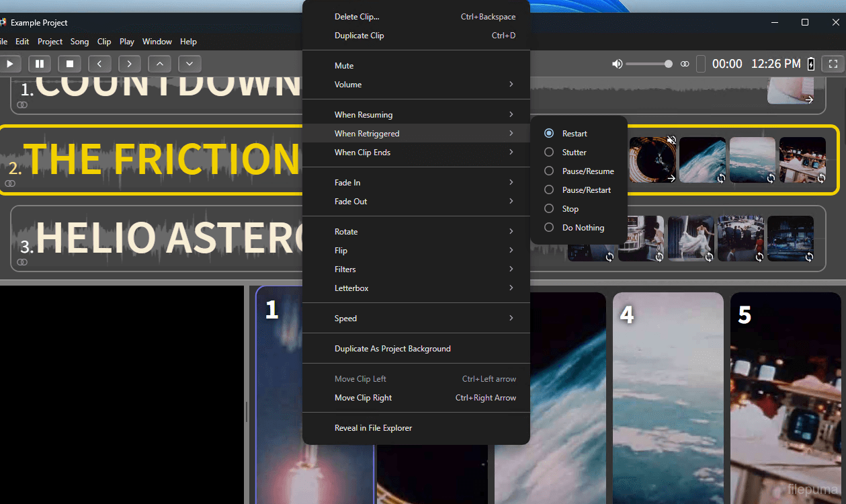Click the speaker volume icon
This screenshot has height=504, width=846.
click(x=617, y=64)
